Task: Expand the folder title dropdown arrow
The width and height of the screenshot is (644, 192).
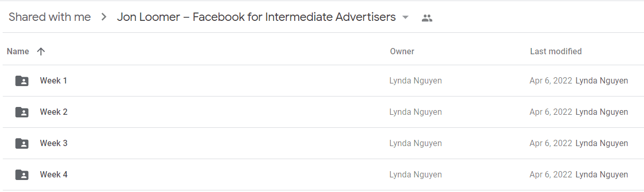Action: (x=406, y=17)
